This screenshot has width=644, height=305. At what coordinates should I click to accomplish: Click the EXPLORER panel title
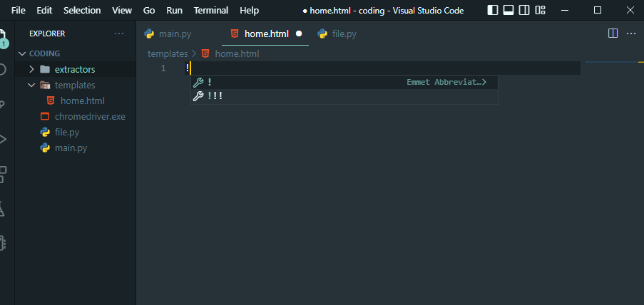coord(47,33)
